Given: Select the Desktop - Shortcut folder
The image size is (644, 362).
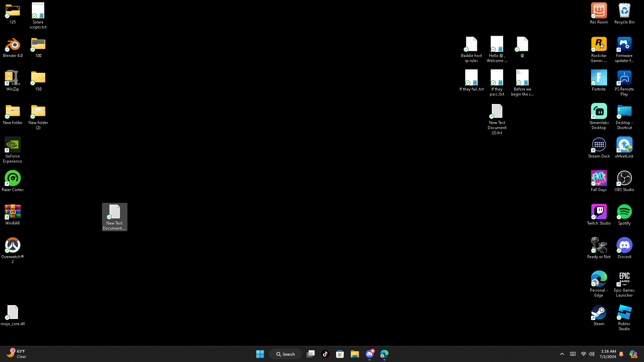Looking at the screenshot, I should coord(625,117).
